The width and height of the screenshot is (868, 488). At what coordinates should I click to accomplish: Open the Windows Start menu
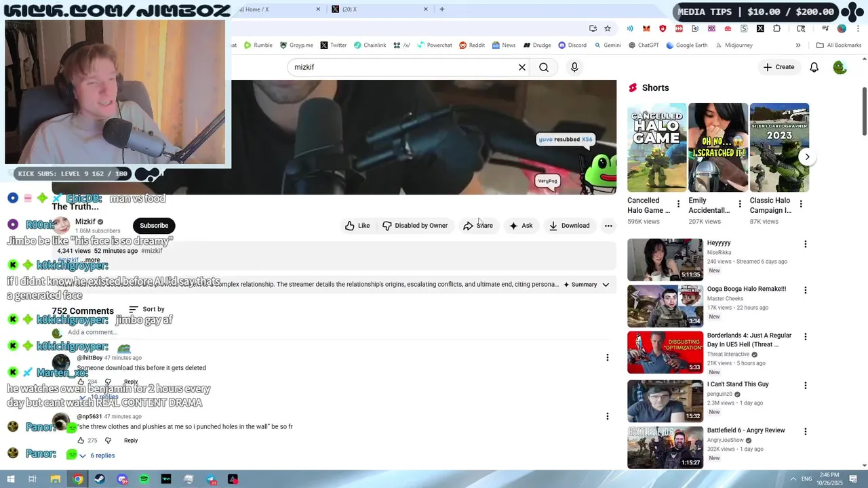(10, 479)
